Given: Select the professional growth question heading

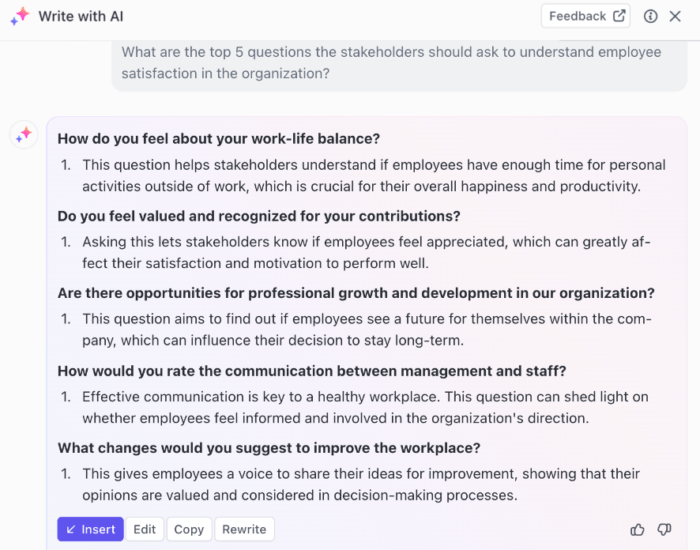Looking at the screenshot, I should [x=356, y=293].
